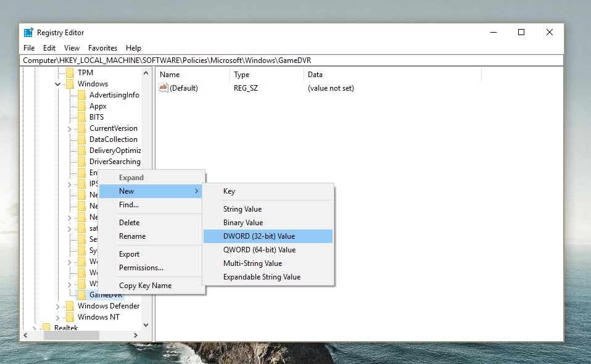Select String Value in New submenu
Image resolution: width=591 pixels, height=364 pixels.
(268, 209)
